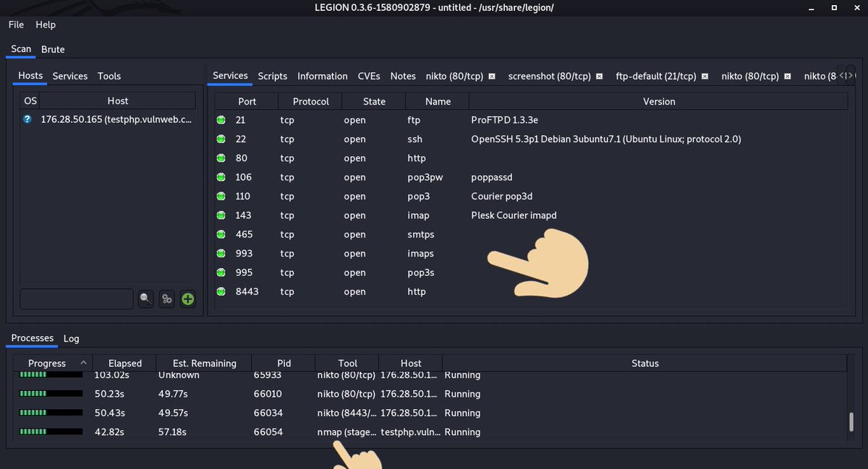Image resolution: width=868 pixels, height=469 pixels.
Task: Click green status icon for port 995
Action: click(x=221, y=272)
